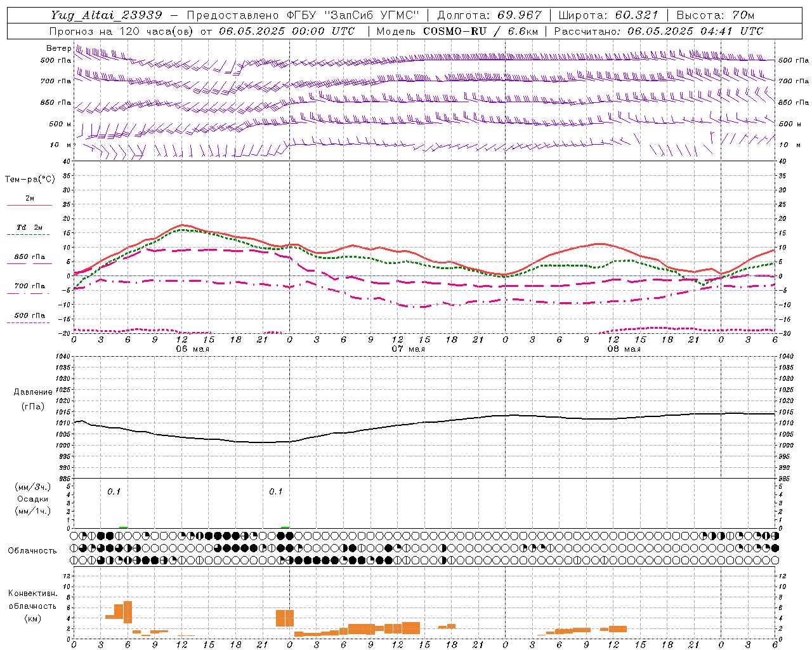Select the model name "COSMO-RU / 6.6км"
Screen dimensions: 812x650
pos(481,31)
